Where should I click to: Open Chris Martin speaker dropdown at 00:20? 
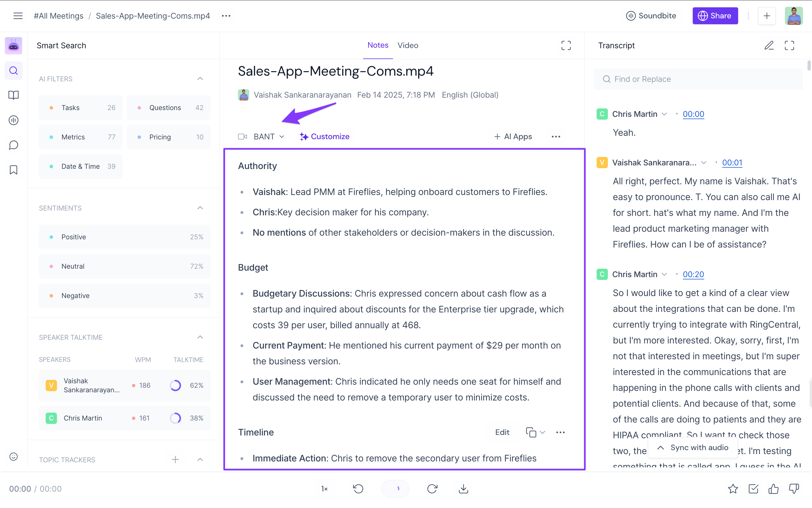(x=664, y=275)
